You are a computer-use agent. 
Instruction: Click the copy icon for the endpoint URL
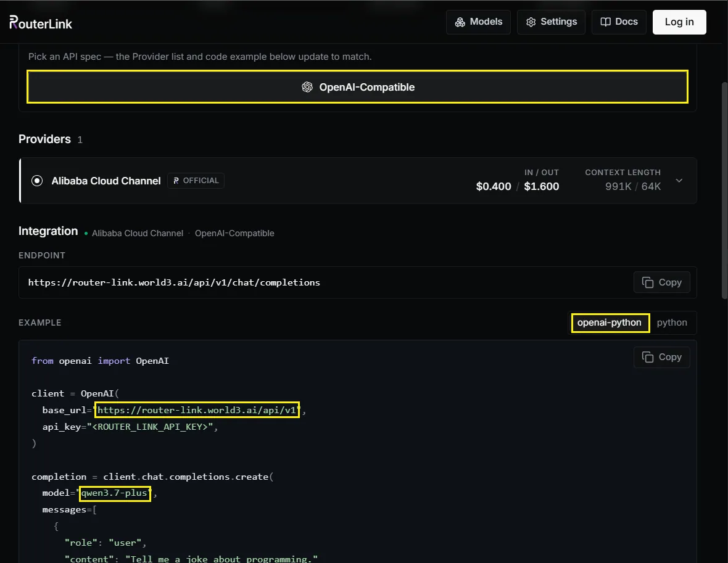coord(647,282)
